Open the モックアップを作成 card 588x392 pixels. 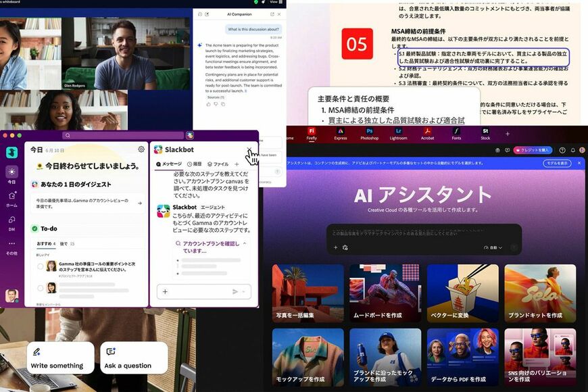coord(308,358)
